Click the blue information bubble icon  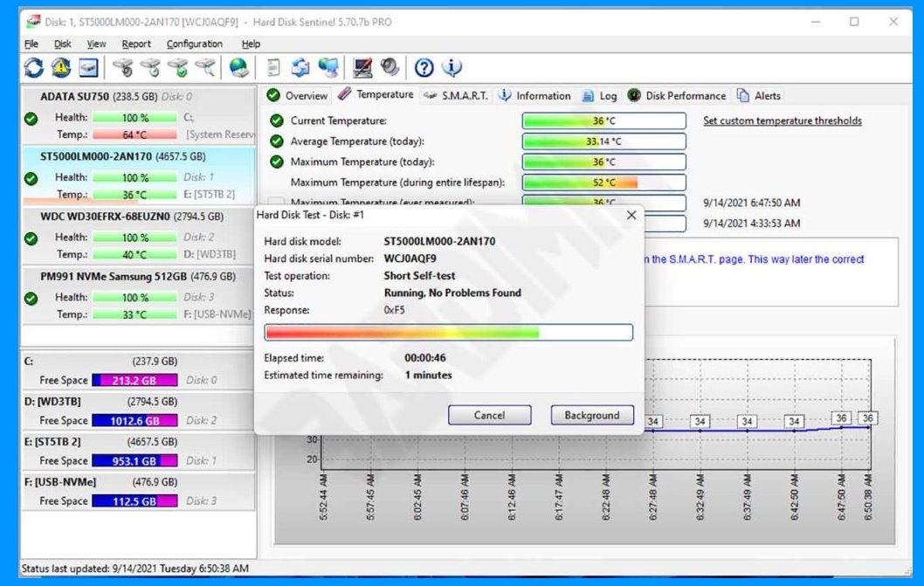tap(452, 68)
